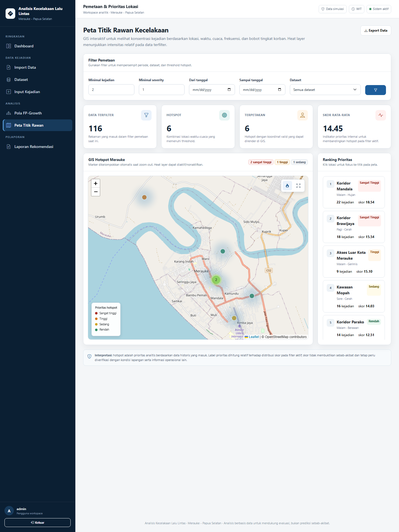Click the green marker east of Kamundu

tap(252, 296)
